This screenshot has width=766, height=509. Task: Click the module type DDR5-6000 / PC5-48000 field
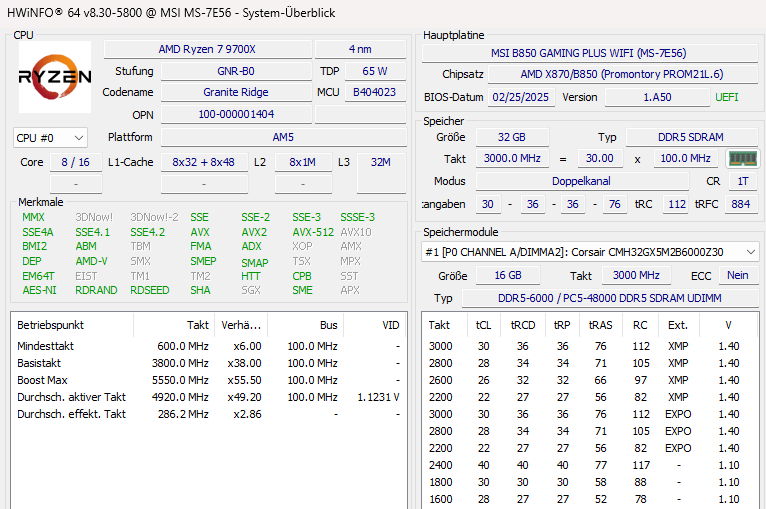610,298
